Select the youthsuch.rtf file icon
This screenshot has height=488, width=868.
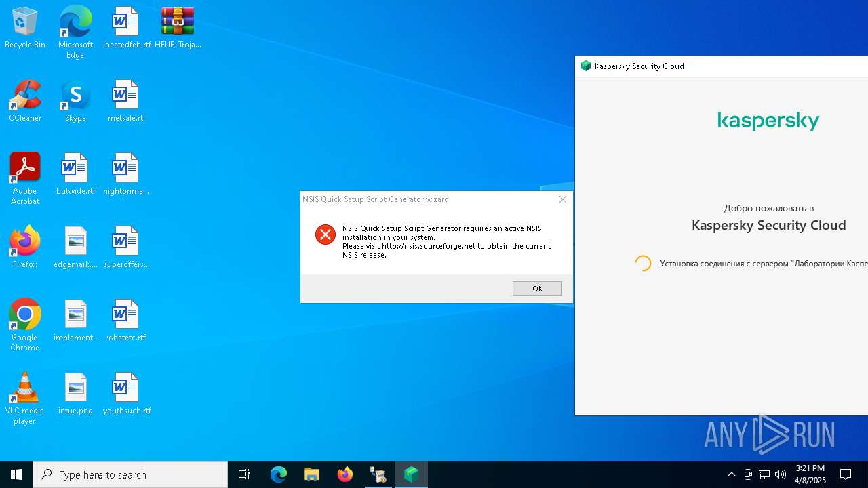click(126, 394)
